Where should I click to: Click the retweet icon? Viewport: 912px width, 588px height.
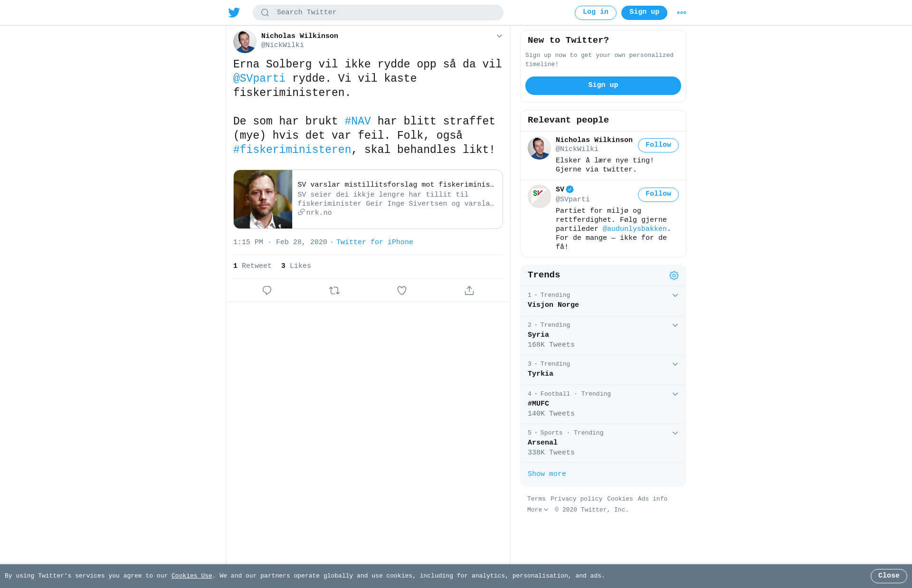tap(334, 290)
